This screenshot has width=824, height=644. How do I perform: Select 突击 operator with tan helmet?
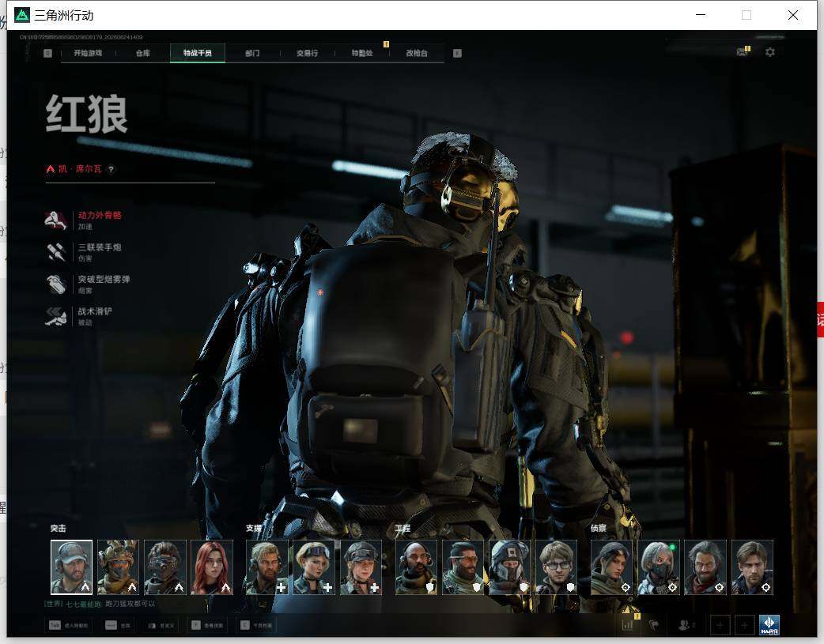[x=119, y=567]
